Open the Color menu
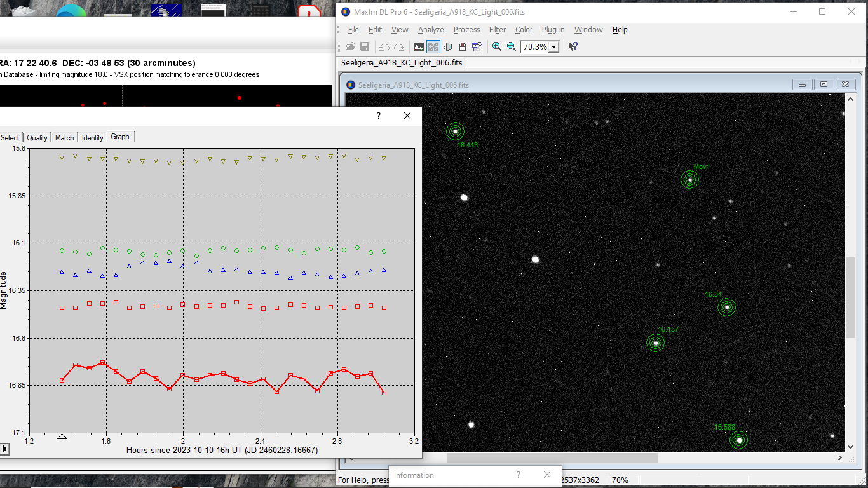Image resolution: width=868 pixels, height=488 pixels. click(524, 30)
